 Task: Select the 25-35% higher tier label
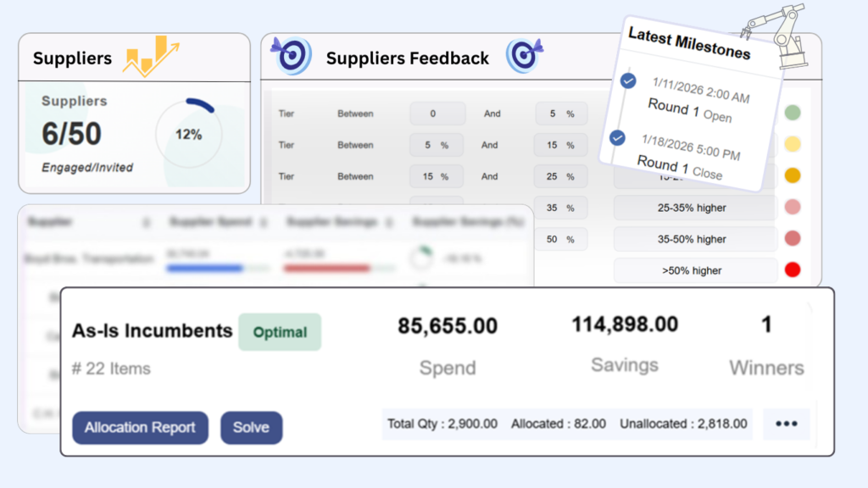[694, 208]
